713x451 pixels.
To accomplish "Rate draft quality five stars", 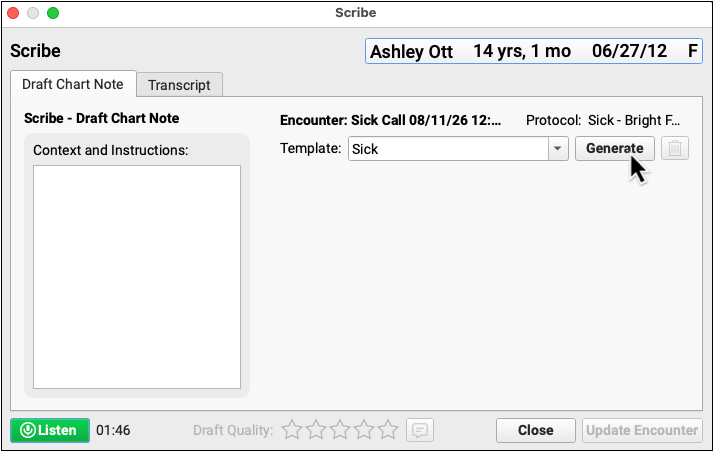I will [388, 430].
